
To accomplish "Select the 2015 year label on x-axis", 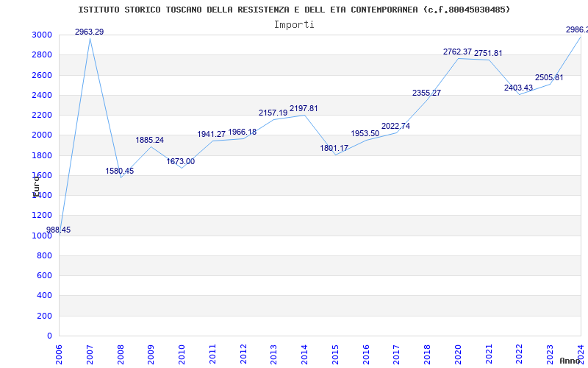I will pos(336,353).
